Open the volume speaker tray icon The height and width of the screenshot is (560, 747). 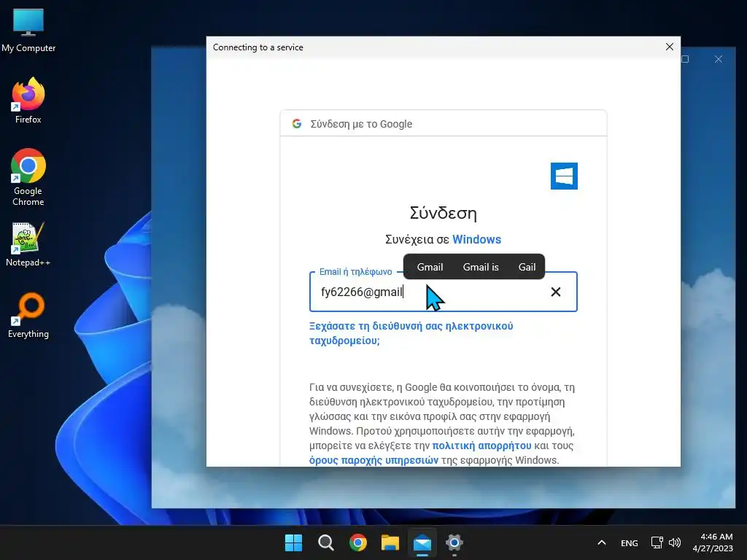675,542
